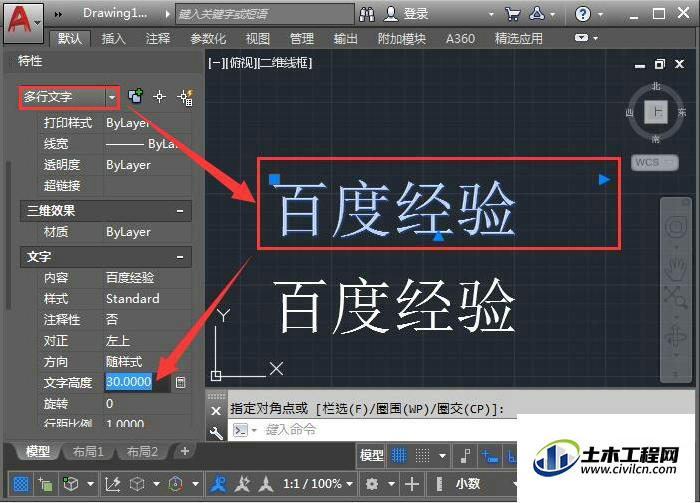This screenshot has width=700, height=503.
Task: Click the Autodesk triangle connect icon
Action: [537, 14]
